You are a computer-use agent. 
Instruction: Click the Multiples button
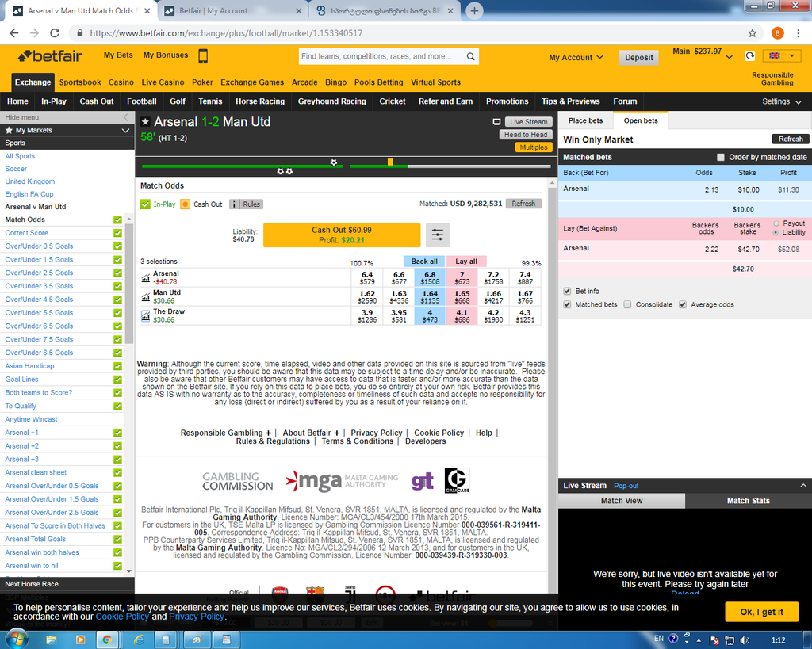[x=534, y=147]
